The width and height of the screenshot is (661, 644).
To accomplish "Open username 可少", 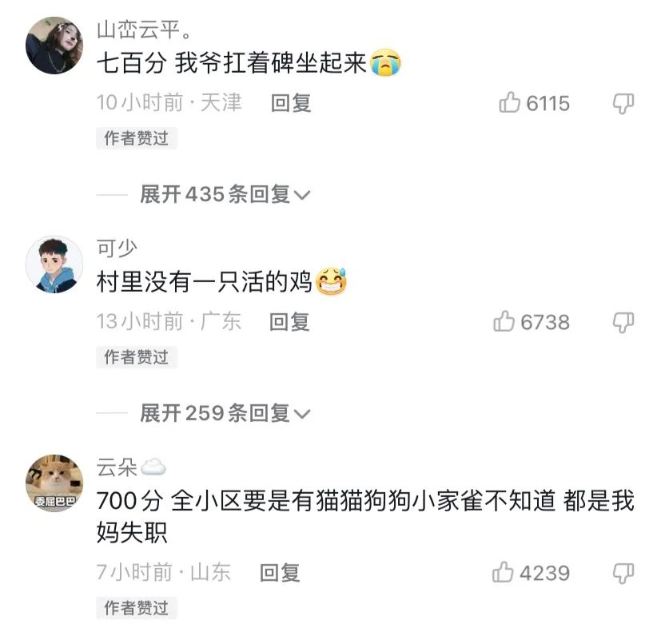I will (117, 248).
